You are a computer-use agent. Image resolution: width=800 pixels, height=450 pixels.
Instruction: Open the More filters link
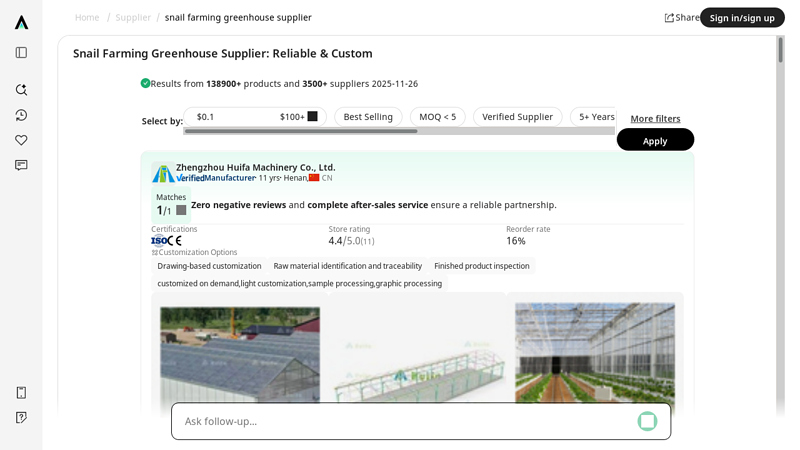(655, 118)
